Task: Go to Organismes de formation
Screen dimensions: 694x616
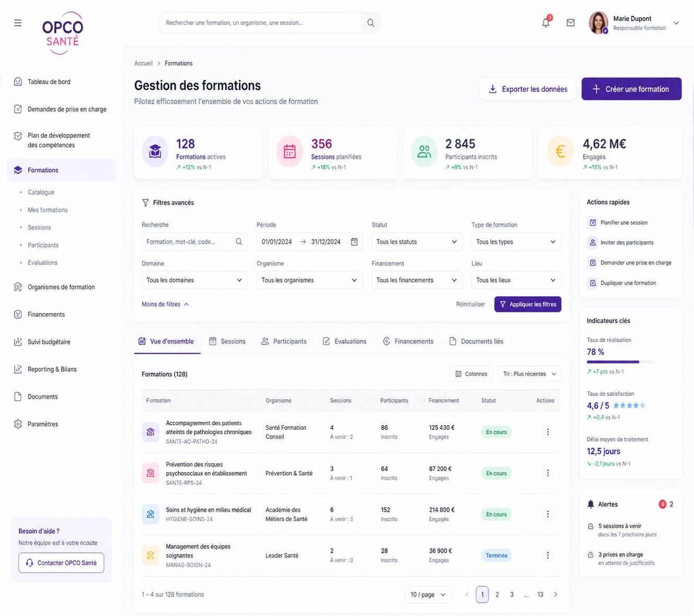Action: click(x=62, y=287)
